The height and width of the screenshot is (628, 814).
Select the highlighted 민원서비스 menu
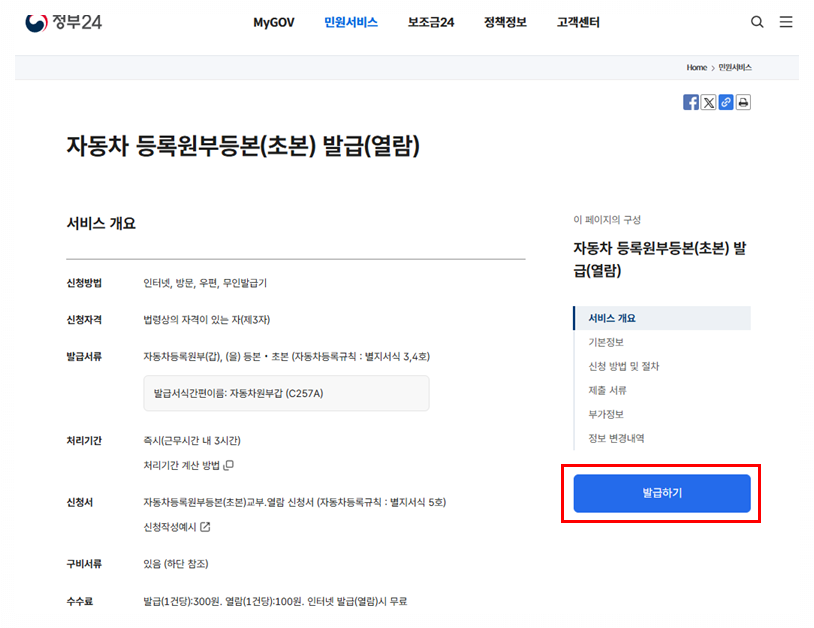351,21
